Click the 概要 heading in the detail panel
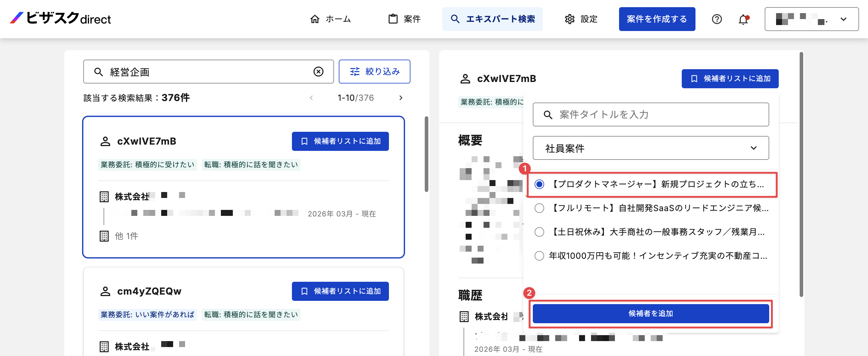868x356 pixels. 470,140
